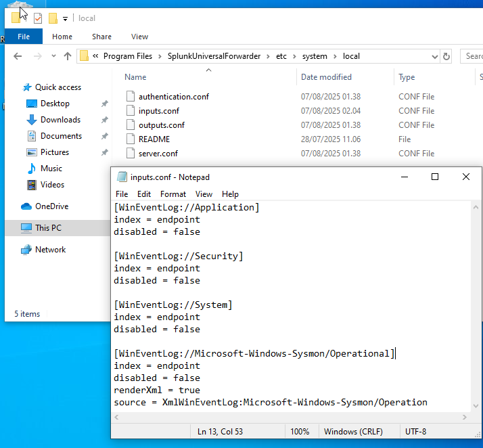This screenshot has height=448, width=483.
Task: Open the Customize Quick Access Toolbar dropdown
Action: pos(66,19)
